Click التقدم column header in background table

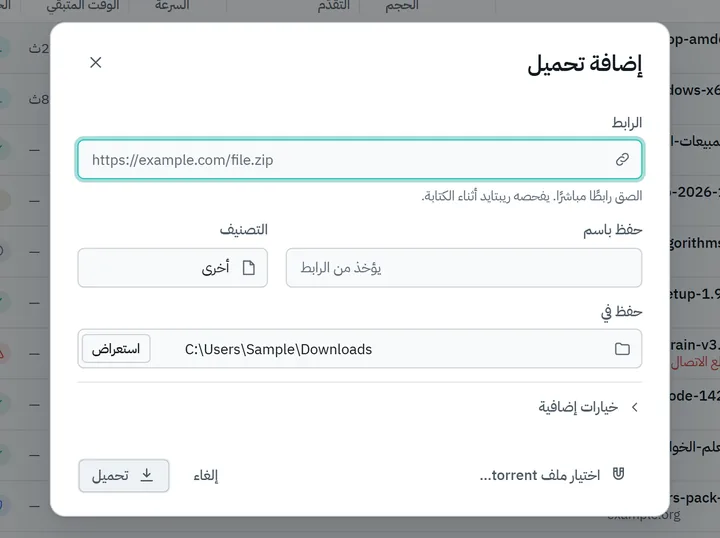(x=333, y=6)
